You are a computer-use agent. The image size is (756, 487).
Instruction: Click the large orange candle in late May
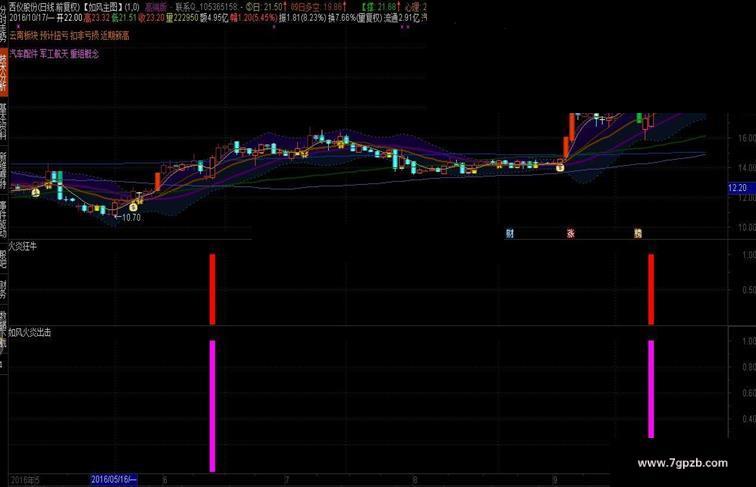(x=157, y=182)
